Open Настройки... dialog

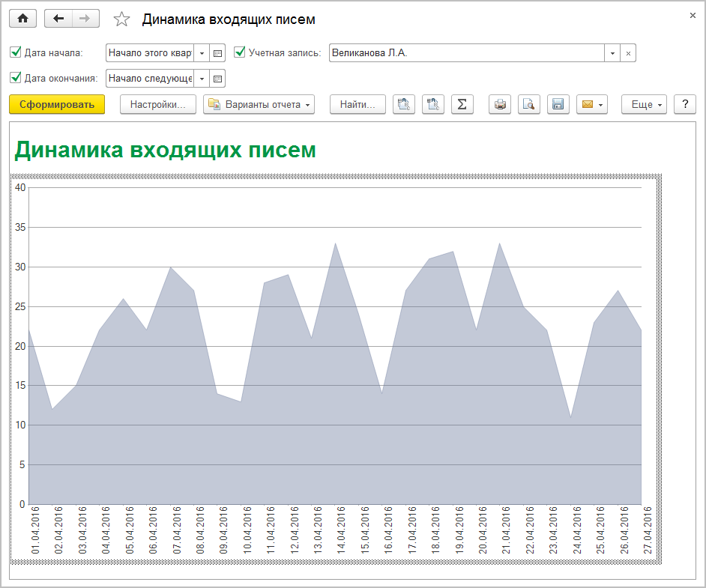pos(158,104)
